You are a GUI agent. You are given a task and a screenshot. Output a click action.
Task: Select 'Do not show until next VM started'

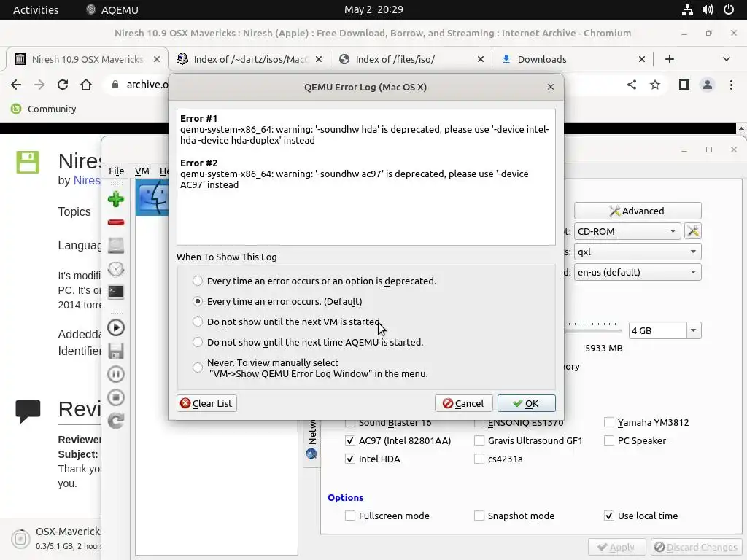tap(197, 322)
